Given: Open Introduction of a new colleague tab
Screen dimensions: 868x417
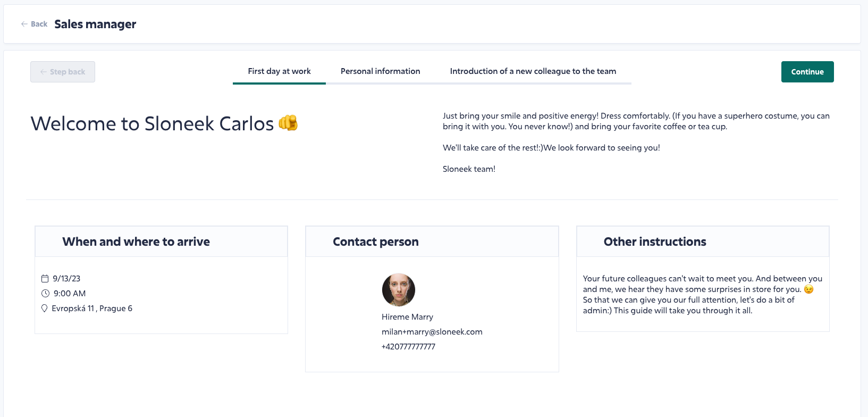Looking at the screenshot, I should point(533,71).
